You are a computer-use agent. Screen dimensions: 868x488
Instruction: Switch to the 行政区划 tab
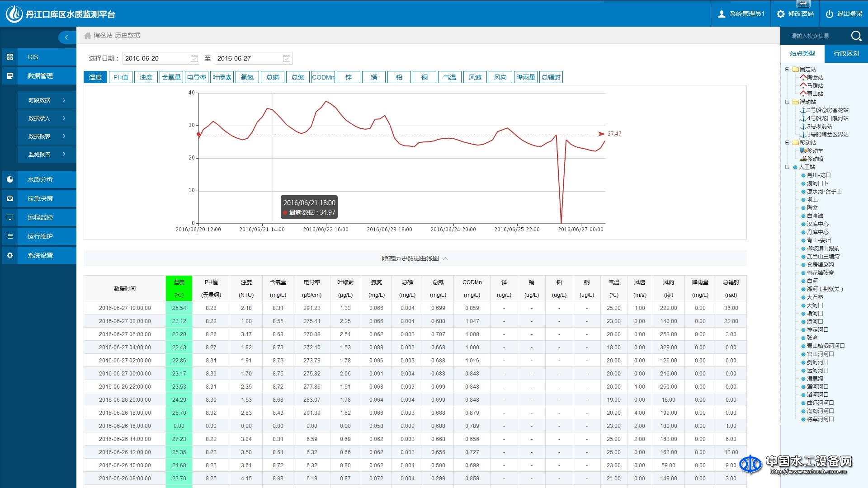pyautogui.click(x=846, y=53)
